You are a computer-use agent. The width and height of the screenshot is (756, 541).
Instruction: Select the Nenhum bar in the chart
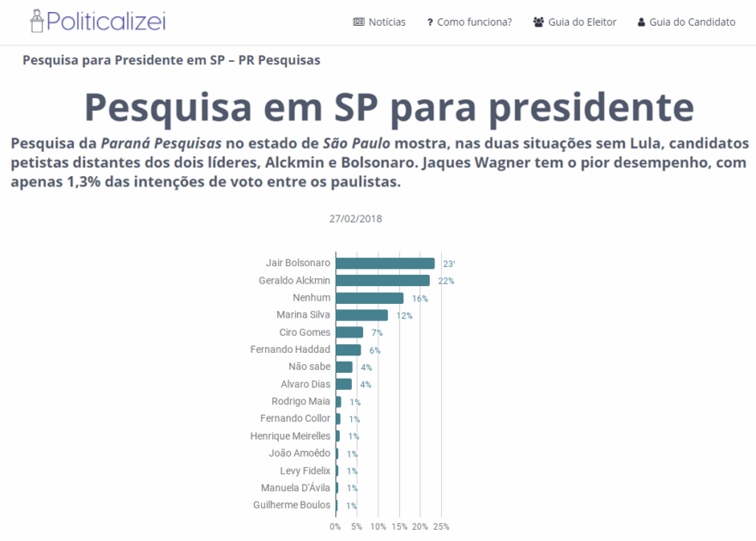[x=369, y=298]
